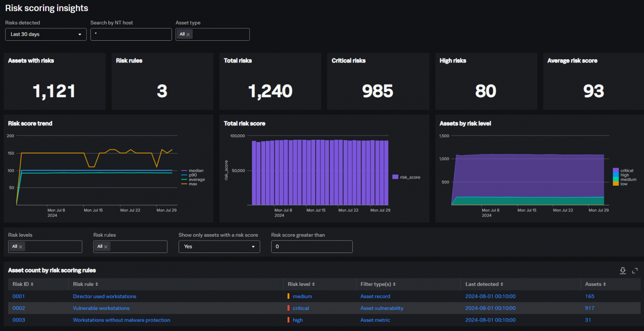Open the Vulnerable workstations risk rule

pos(101,308)
